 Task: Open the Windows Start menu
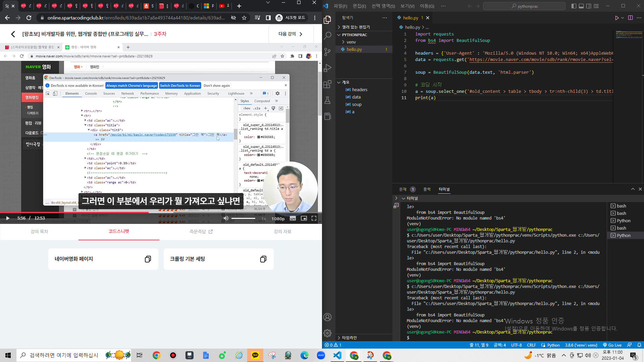point(8,355)
